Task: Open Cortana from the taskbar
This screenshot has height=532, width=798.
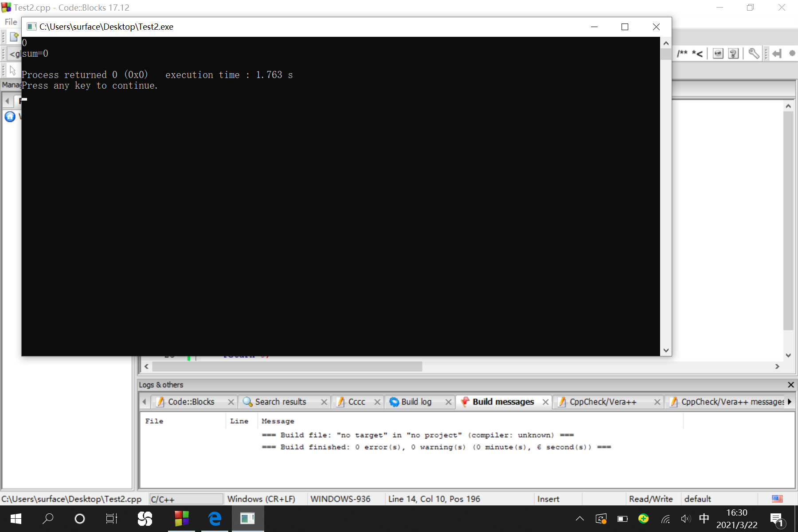Action: point(80,518)
